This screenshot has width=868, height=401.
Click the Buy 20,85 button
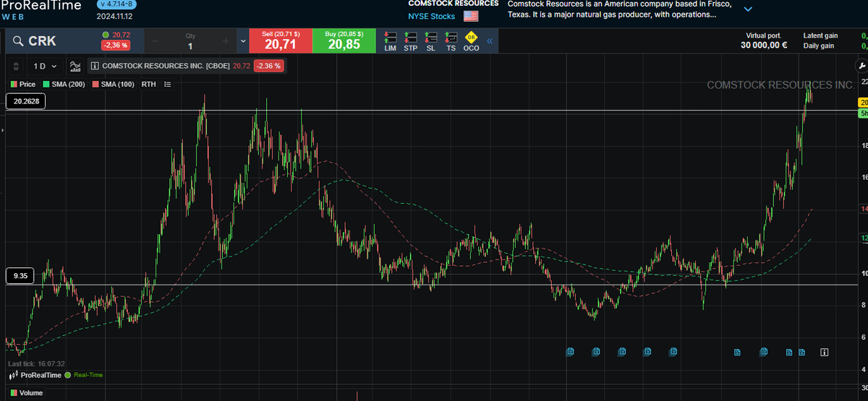pos(344,40)
